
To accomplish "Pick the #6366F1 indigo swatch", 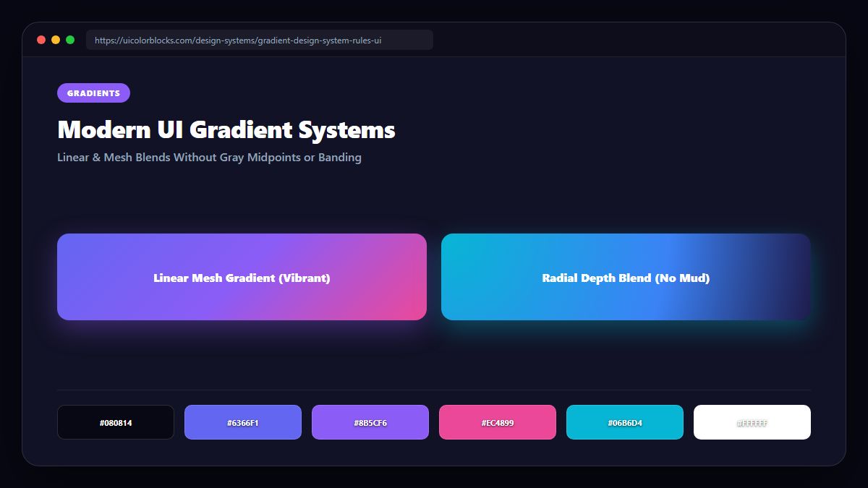I will coord(243,422).
